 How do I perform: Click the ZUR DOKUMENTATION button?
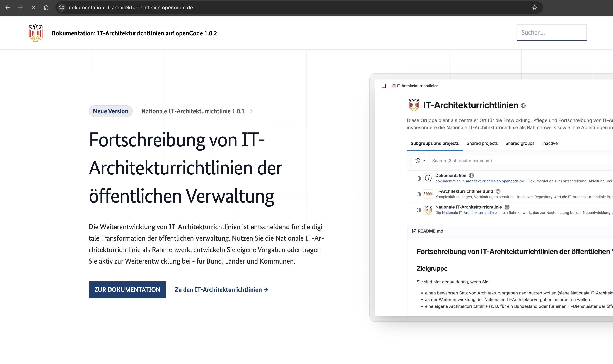tap(127, 289)
